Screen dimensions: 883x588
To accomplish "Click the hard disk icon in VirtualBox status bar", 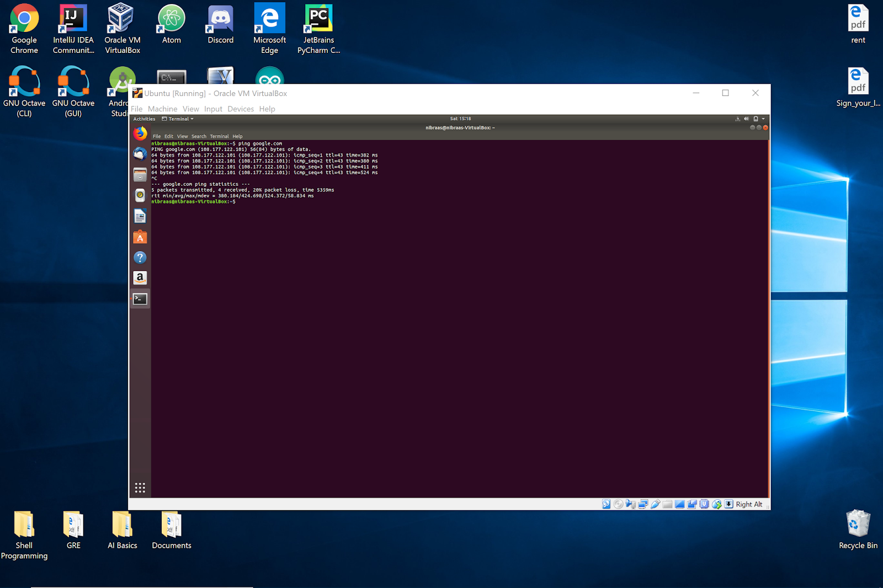I will pos(606,504).
